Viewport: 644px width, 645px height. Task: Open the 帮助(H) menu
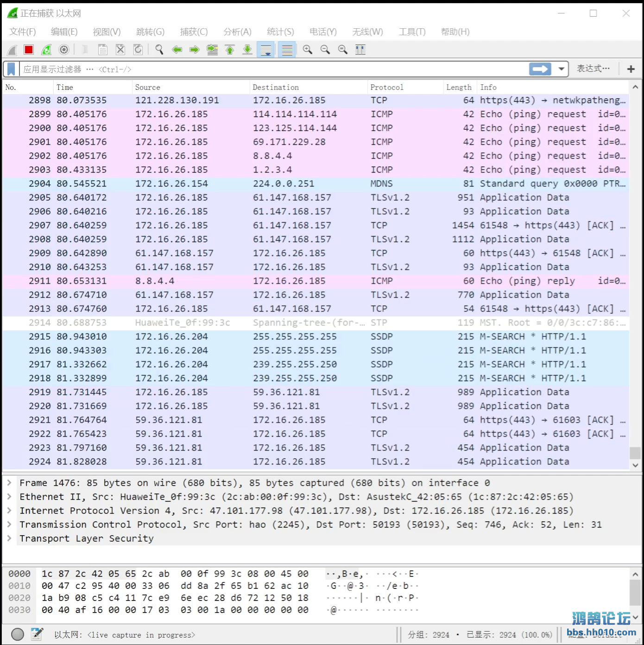(455, 31)
